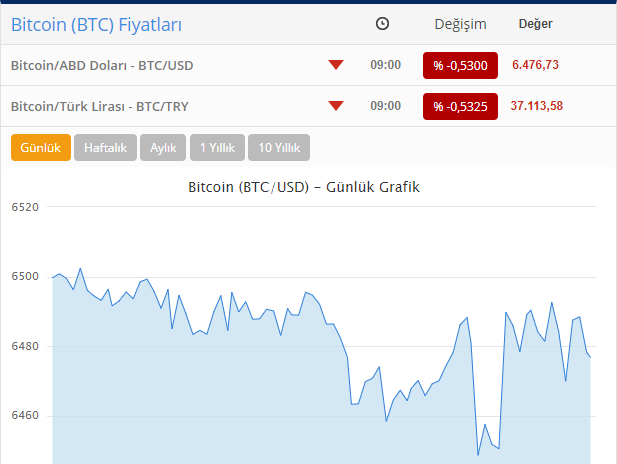The image size is (617, 464).
Task: Click the 09:00 time in BTC/USD row
Action: point(386,65)
